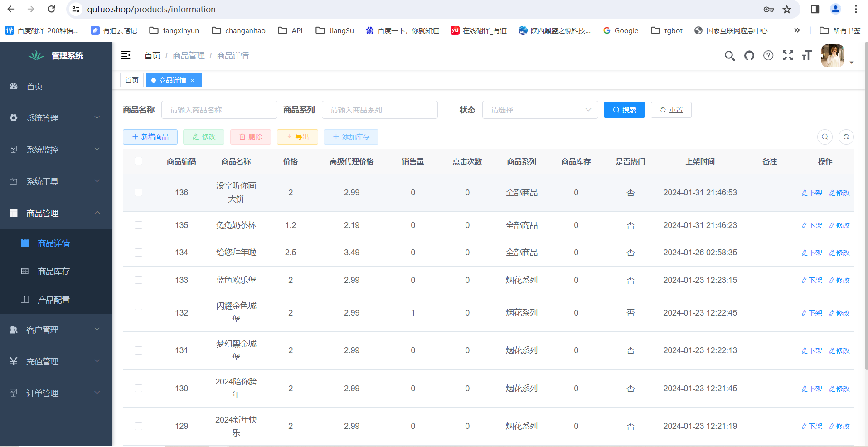Show more bookmarks with chevron
The height and width of the screenshot is (447, 868).
coord(797,30)
